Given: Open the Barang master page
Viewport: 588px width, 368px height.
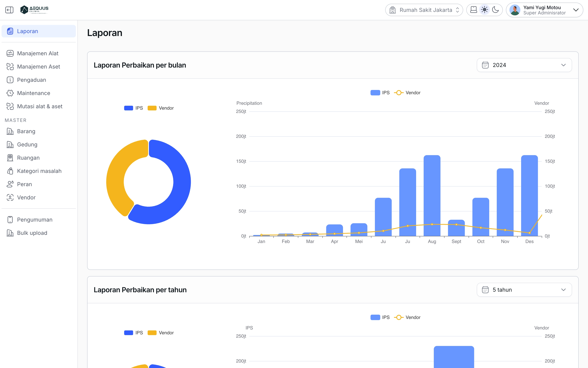Looking at the screenshot, I should pos(39,131).
